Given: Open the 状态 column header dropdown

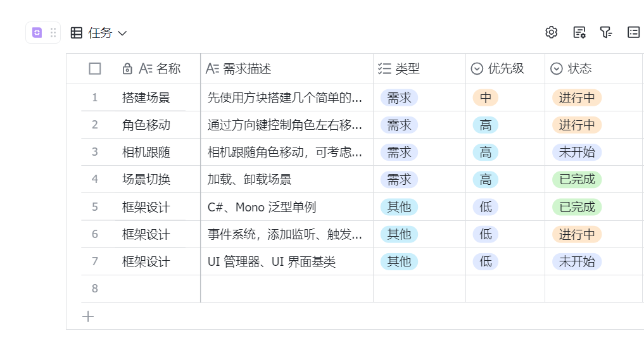Looking at the screenshot, I should [557, 69].
